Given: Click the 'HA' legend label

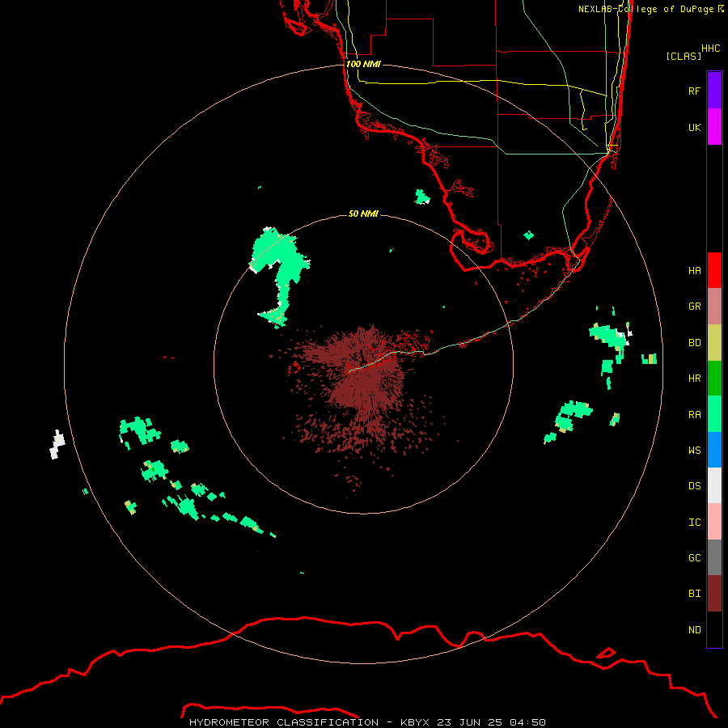Looking at the screenshot, I should click(x=695, y=270).
